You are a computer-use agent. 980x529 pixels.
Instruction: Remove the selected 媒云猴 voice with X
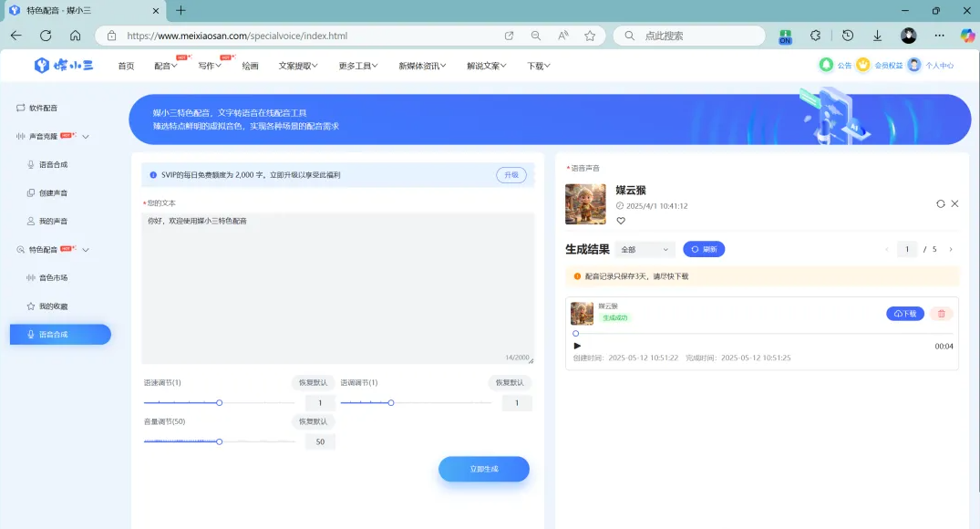tap(954, 203)
